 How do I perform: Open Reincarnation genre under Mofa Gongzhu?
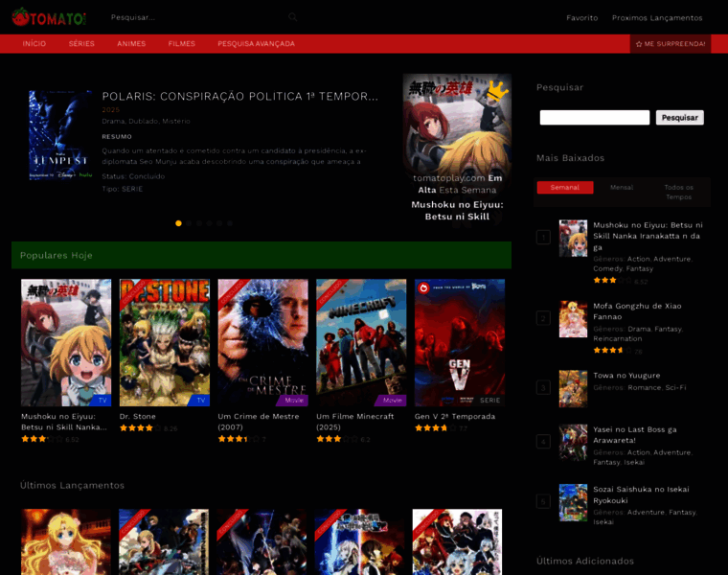point(618,339)
